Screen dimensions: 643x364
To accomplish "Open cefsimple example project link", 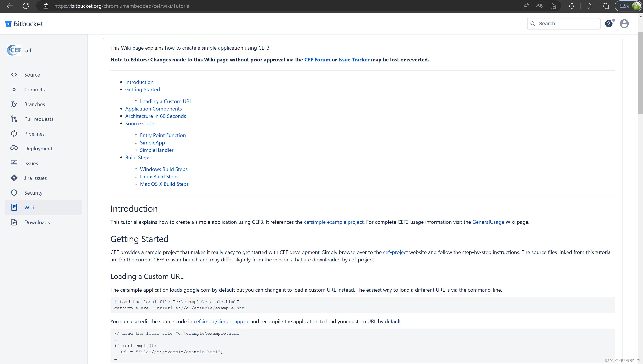I will point(334,222).
